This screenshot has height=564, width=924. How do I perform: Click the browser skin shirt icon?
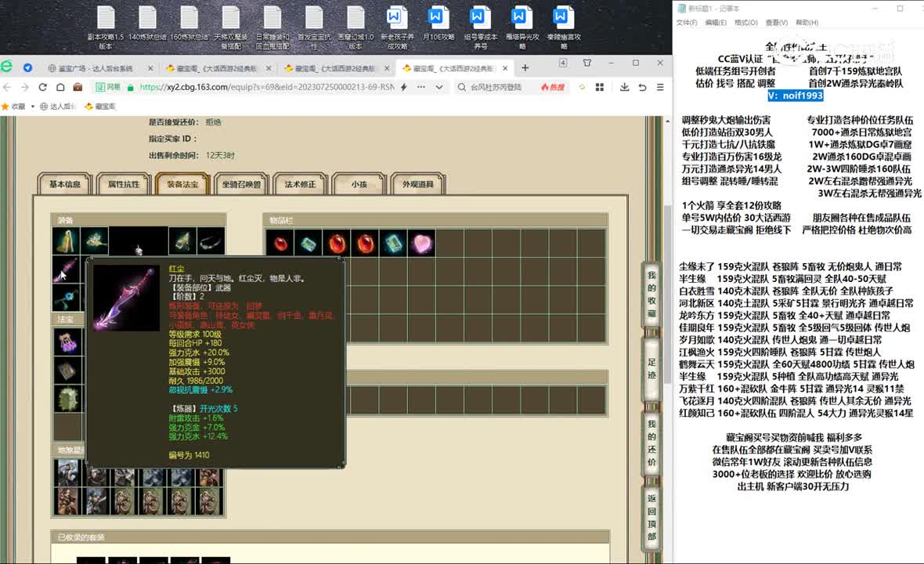(587, 63)
